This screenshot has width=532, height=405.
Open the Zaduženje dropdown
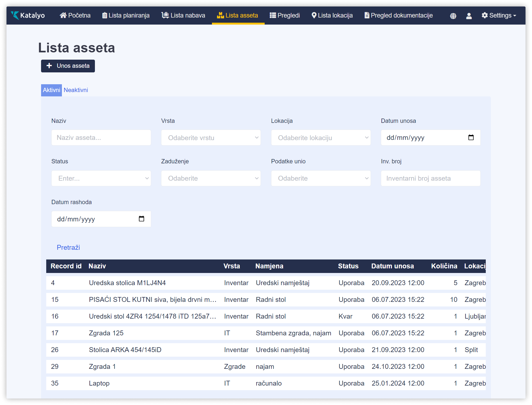point(211,178)
